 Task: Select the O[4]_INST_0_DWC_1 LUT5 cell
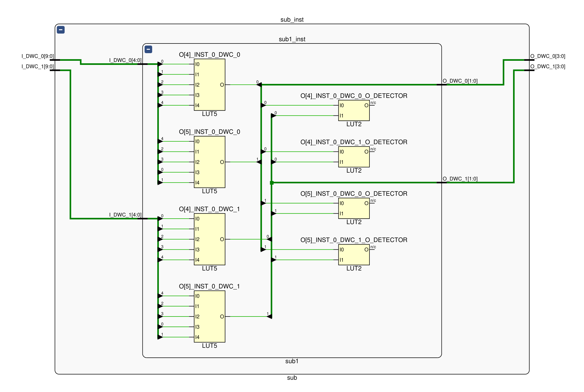pyautogui.click(x=209, y=239)
